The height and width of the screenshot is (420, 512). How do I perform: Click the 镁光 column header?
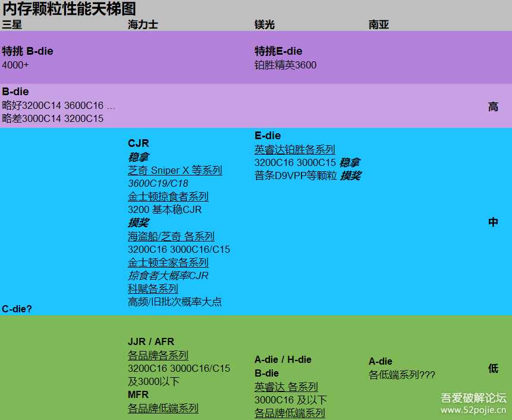coord(265,24)
